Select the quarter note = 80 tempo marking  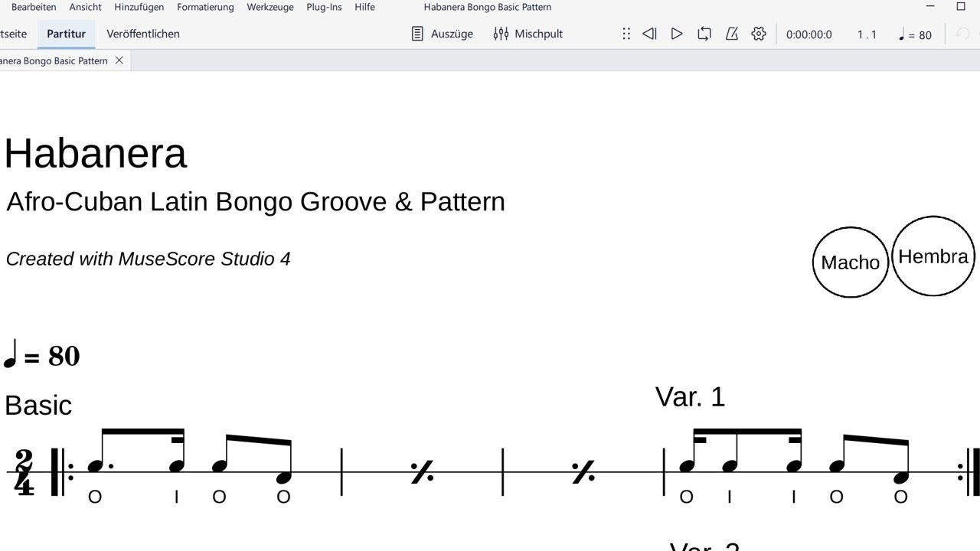tap(42, 355)
